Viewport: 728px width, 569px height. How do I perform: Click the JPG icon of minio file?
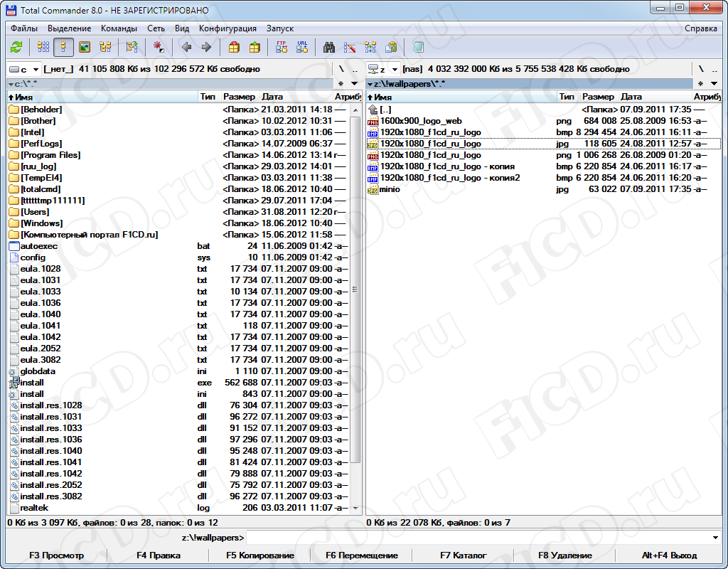point(373,189)
